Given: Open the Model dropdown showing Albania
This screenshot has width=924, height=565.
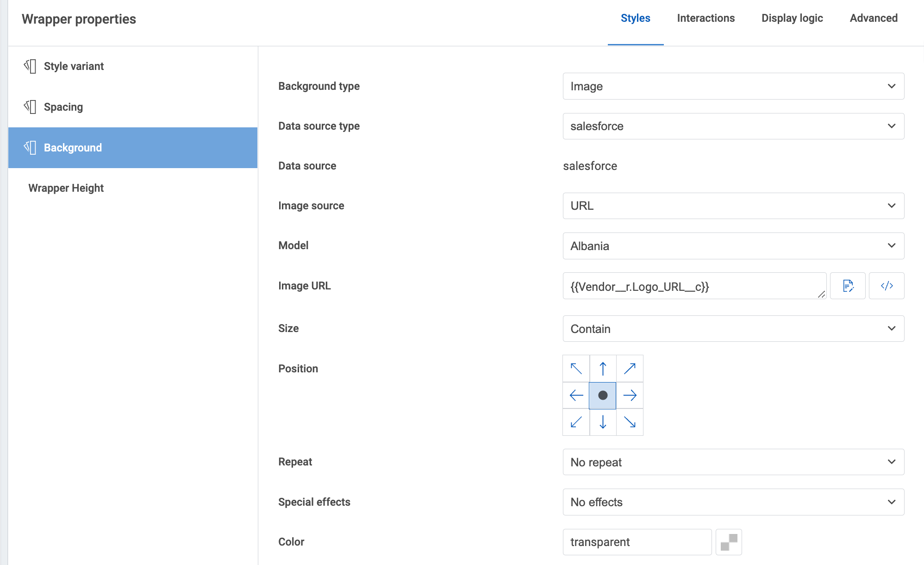Looking at the screenshot, I should click(x=733, y=246).
